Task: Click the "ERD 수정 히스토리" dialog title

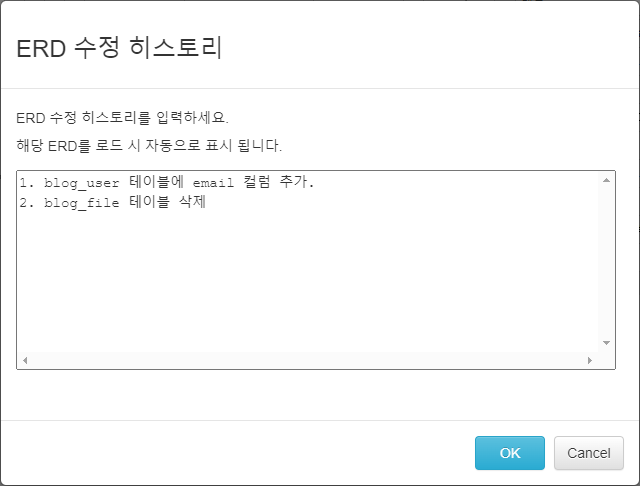Action: point(119,48)
